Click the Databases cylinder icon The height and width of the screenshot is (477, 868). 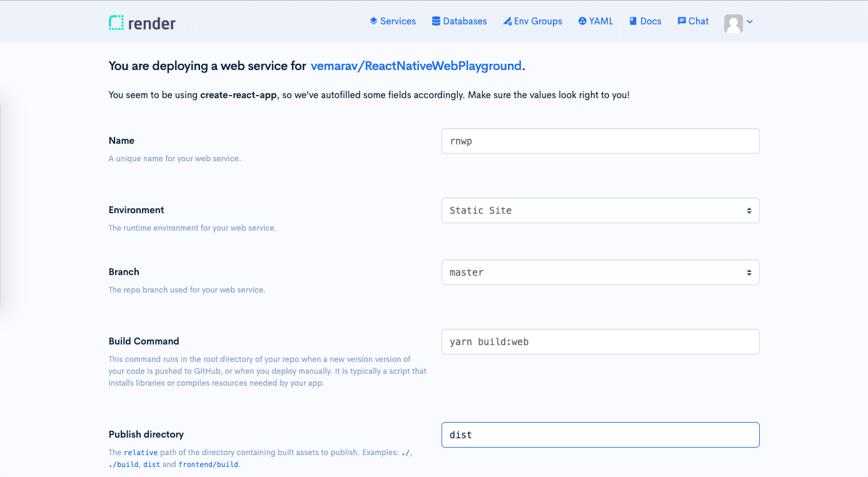[436, 21]
